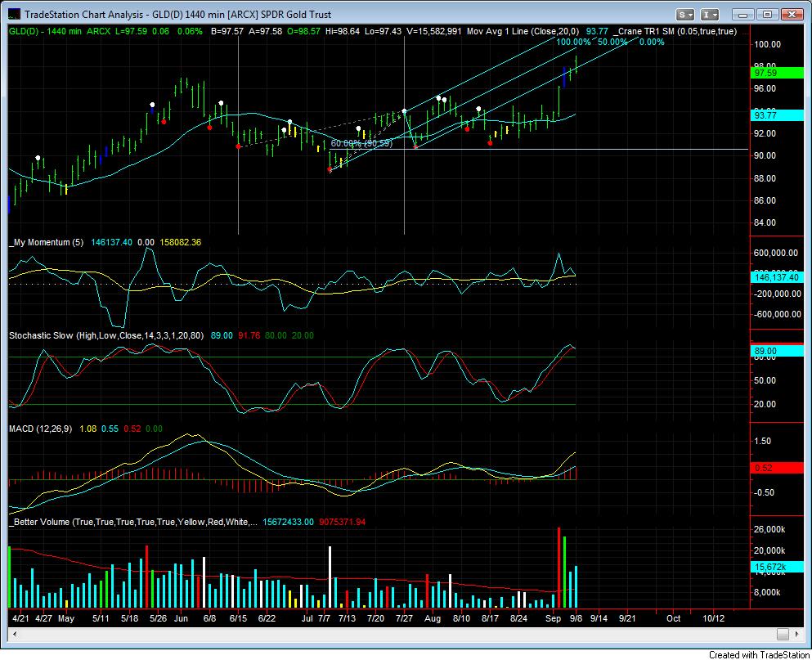Click the 146,137.40 momentum value marker
Image resolution: width=812 pixels, height=660 pixels.
coord(777,277)
